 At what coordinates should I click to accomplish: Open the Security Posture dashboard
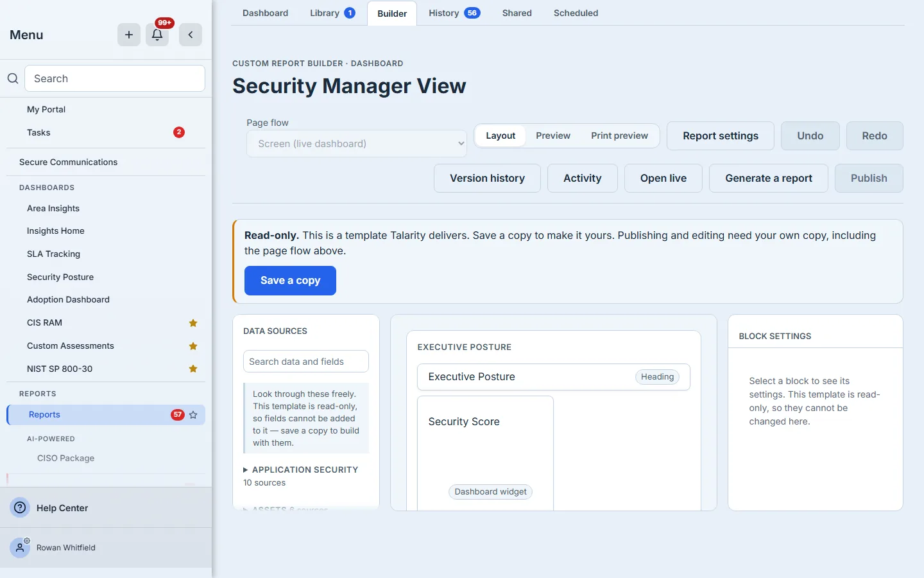[x=106, y=277]
